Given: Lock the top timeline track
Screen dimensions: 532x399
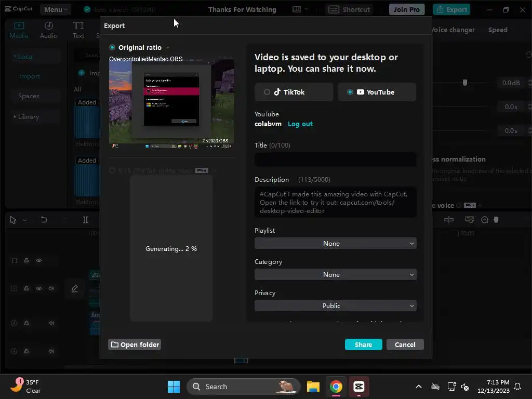Looking at the screenshot, I should (x=26, y=260).
